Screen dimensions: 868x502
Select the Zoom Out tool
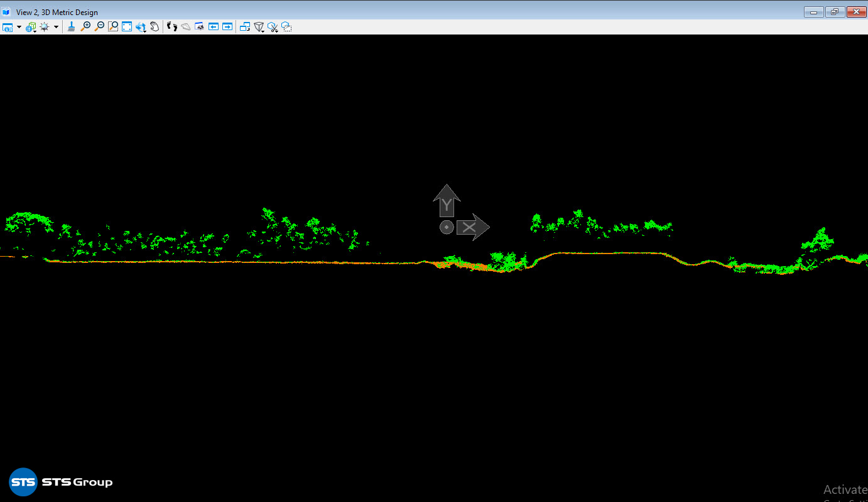pyautogui.click(x=99, y=27)
